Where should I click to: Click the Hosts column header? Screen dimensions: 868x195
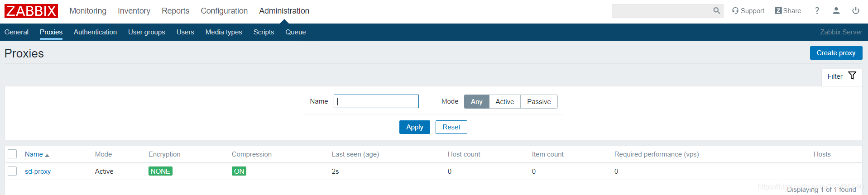click(x=822, y=154)
